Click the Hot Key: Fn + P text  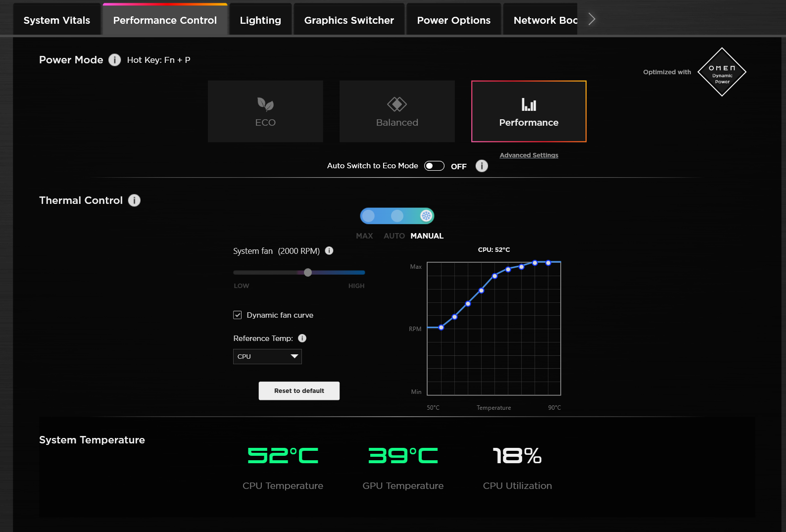coord(159,60)
